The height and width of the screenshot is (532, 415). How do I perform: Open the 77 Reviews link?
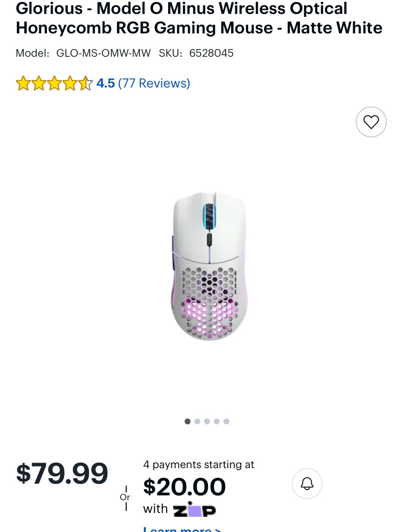(155, 84)
